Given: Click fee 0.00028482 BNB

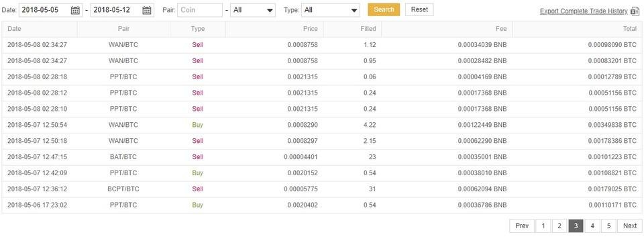Looking at the screenshot, I should [x=482, y=61].
